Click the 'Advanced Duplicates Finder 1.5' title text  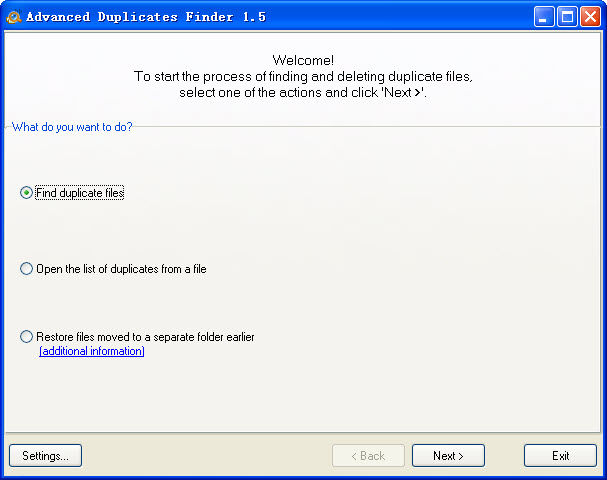(x=146, y=17)
